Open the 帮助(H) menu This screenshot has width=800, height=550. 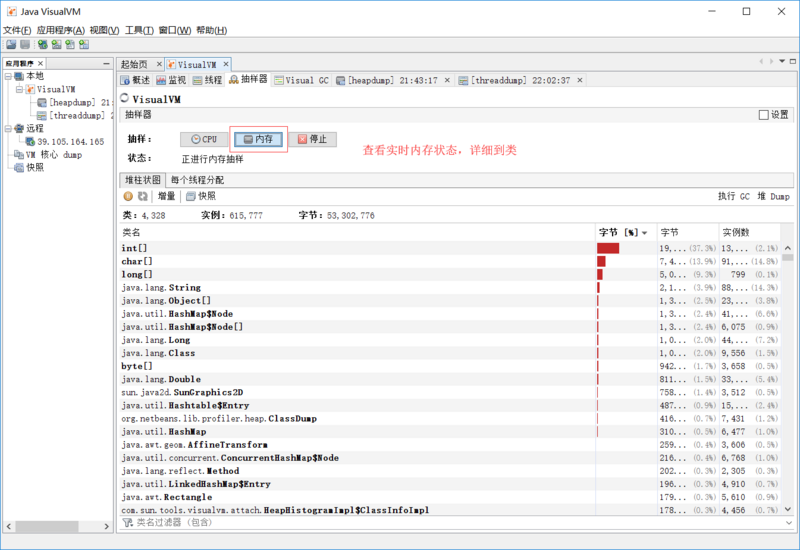coord(211,30)
